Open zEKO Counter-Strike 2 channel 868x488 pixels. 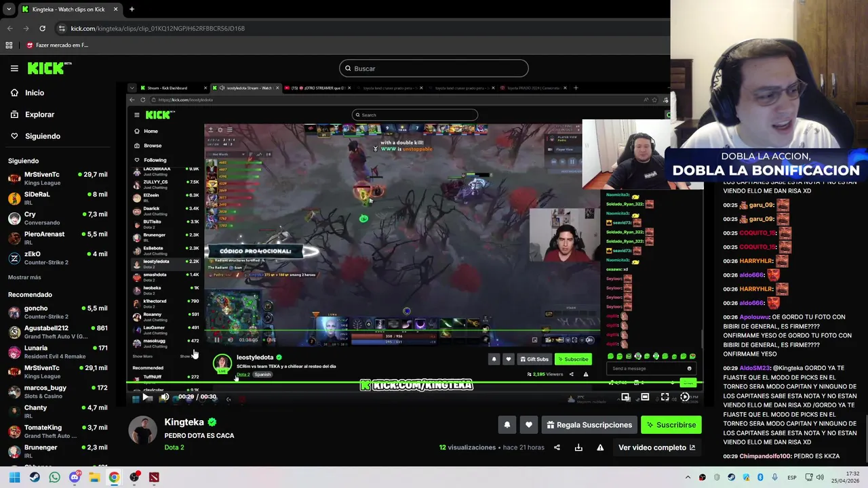pos(58,258)
